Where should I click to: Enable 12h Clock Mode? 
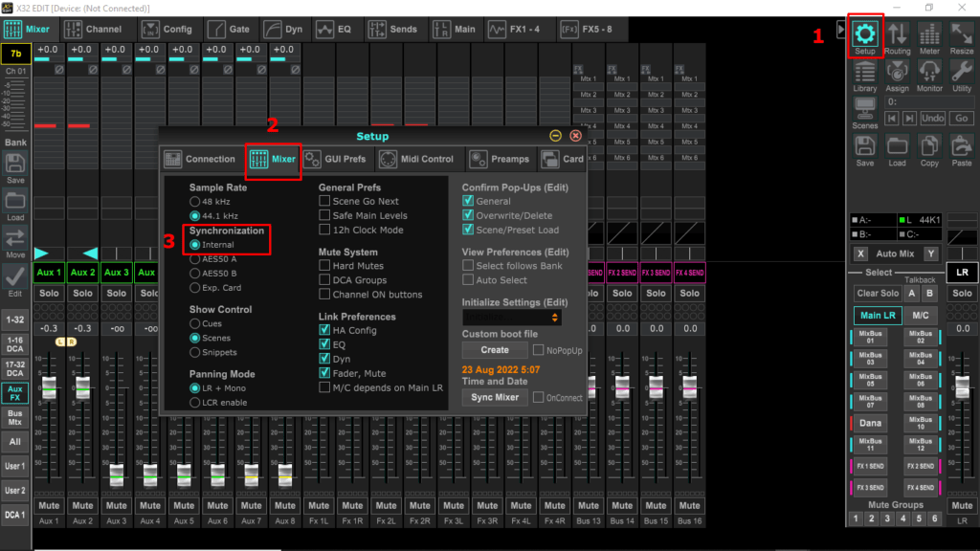tap(325, 231)
